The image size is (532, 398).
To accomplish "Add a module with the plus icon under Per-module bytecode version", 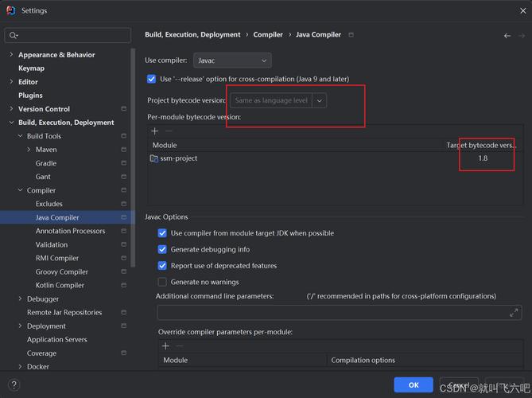I will [155, 131].
